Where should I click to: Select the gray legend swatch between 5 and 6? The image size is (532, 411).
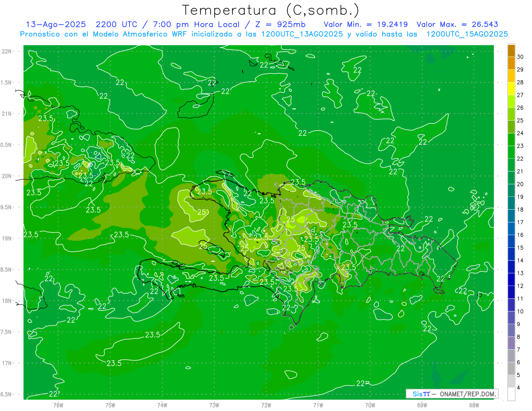[x=511, y=368]
